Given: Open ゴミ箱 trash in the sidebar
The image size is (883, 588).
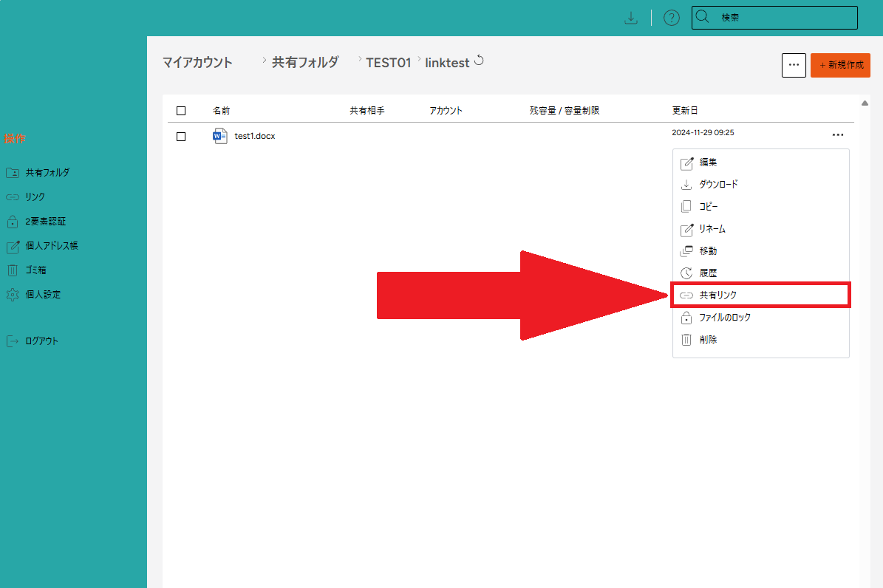Looking at the screenshot, I should click(36, 270).
